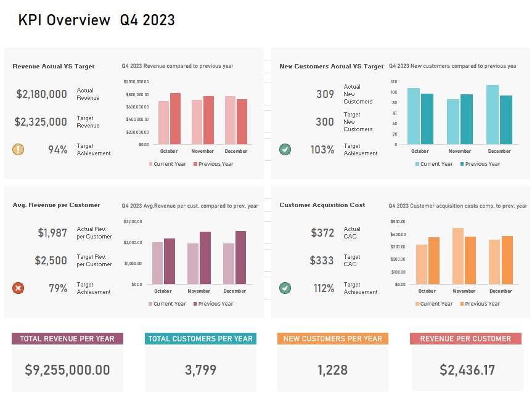Select the KPI Overview Q4 2023 title

(97, 20)
